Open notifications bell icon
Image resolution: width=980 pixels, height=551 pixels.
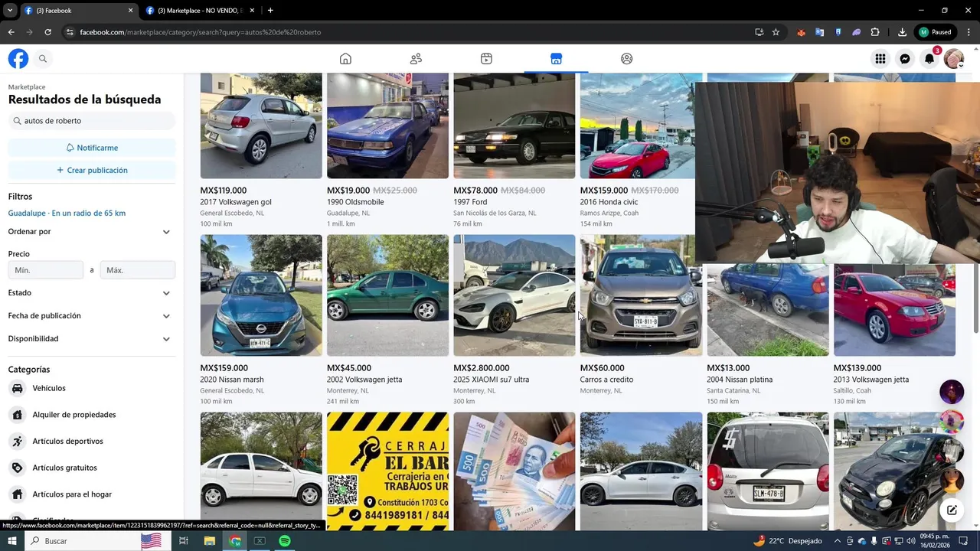(x=929, y=59)
